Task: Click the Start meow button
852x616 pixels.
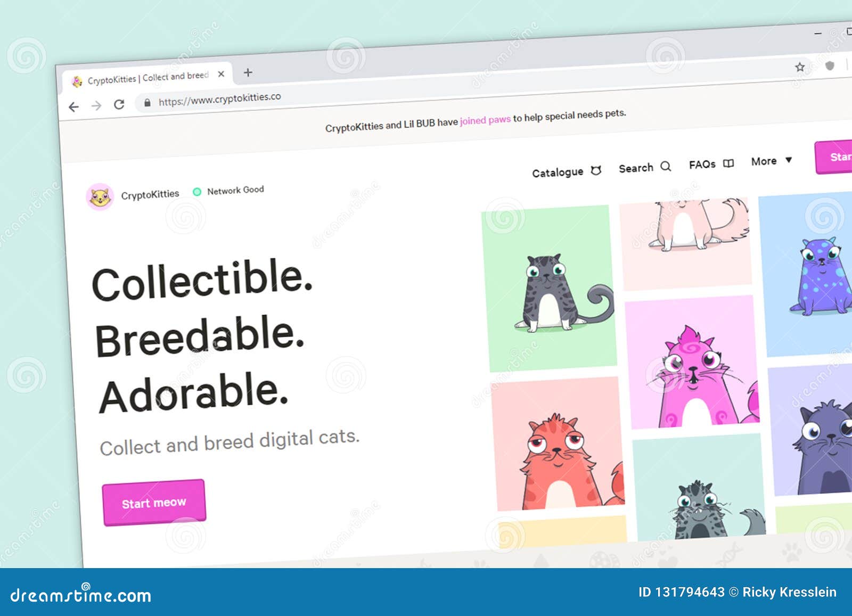Action: pyautogui.click(x=154, y=503)
